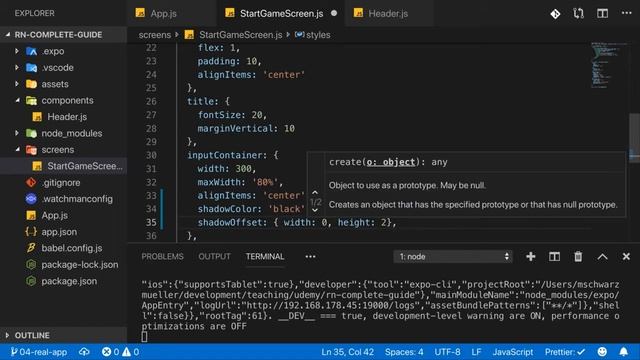Close unsaved StartGameScreen.js tab dot
This screenshot has height=360, width=640.
334,13
